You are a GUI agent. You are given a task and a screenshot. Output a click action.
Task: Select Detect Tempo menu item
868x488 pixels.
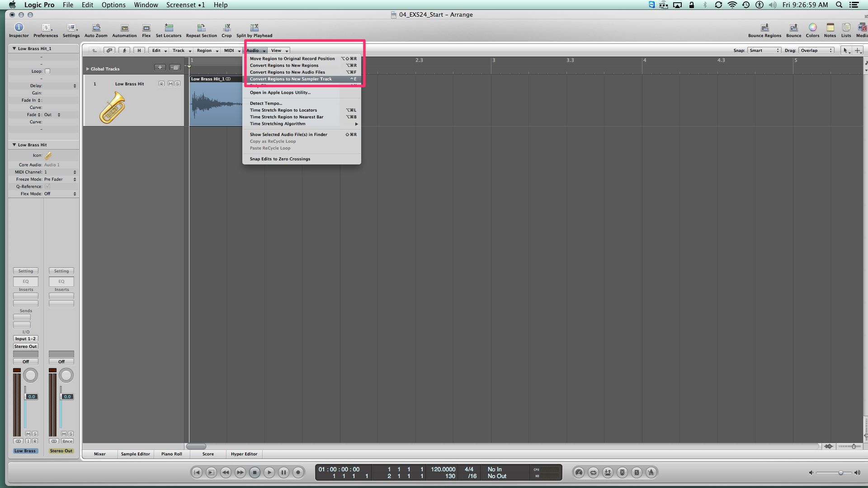[302, 103]
